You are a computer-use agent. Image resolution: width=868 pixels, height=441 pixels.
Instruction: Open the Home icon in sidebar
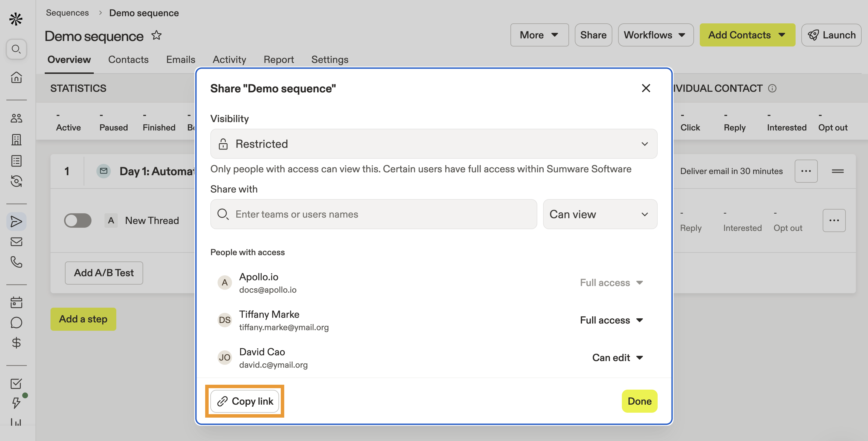[x=16, y=77]
